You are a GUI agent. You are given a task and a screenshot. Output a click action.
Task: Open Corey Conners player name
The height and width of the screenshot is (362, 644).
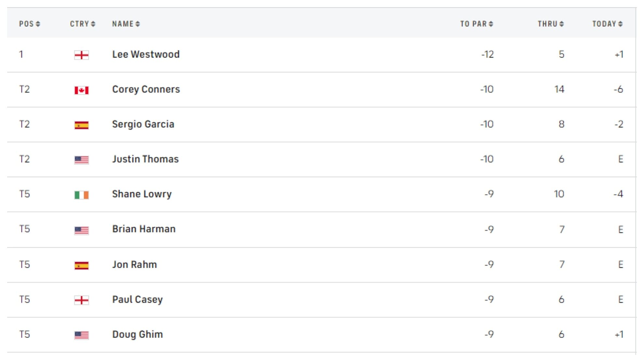(x=146, y=89)
